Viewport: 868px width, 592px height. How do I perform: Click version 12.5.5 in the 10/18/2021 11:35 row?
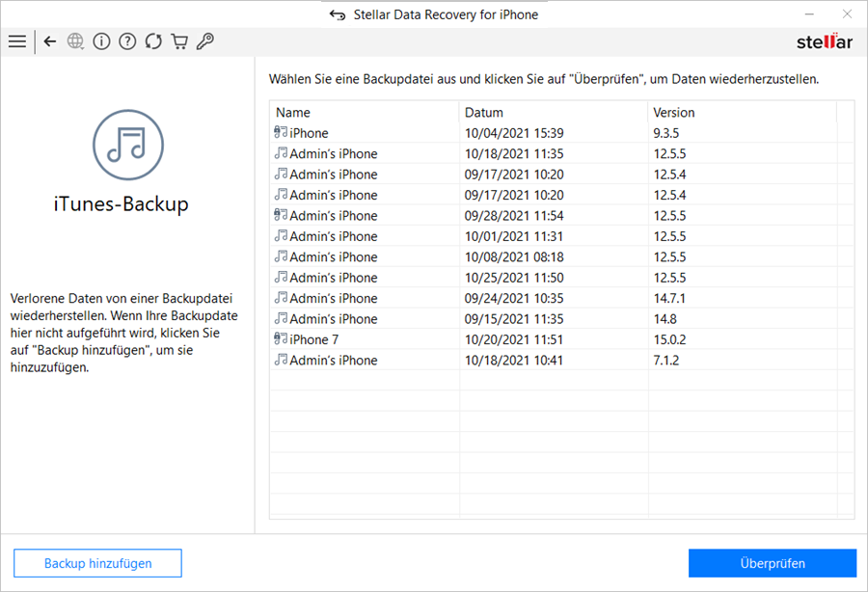pyautogui.click(x=669, y=154)
